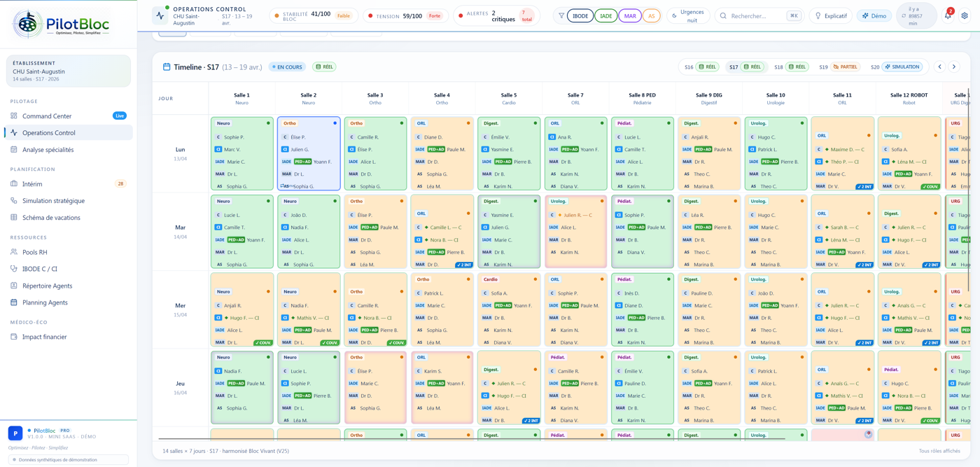Click the refresh indicator showing 89857 min
This screenshot has width=980, height=467.
tap(916, 15)
